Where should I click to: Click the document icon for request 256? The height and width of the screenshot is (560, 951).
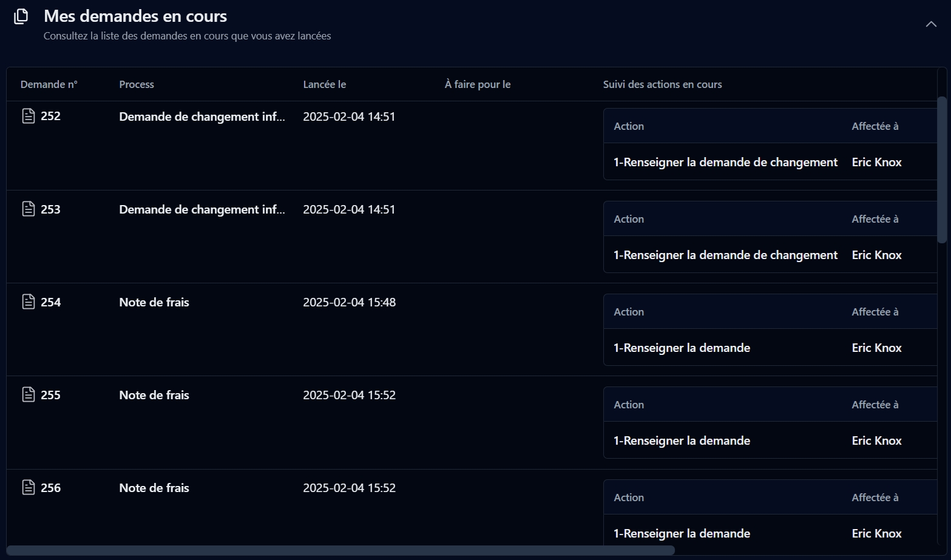[x=29, y=488]
